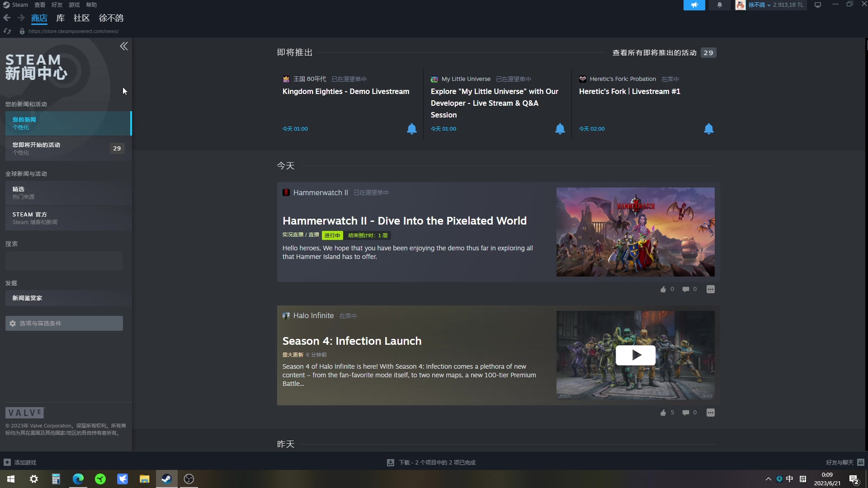The width and height of the screenshot is (868, 488).
Task: Select 您即将开始的活动 in sidebar
Action: pyautogui.click(x=68, y=148)
